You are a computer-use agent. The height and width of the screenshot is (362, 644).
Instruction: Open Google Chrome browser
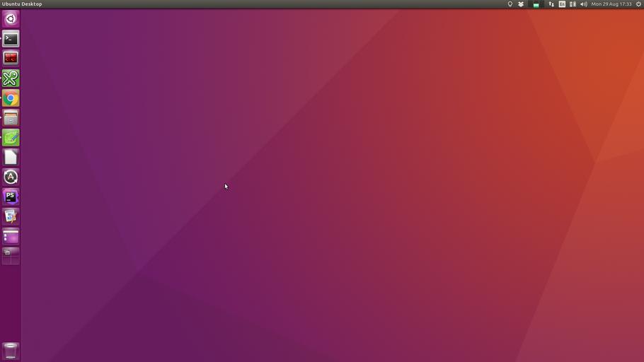(11, 98)
